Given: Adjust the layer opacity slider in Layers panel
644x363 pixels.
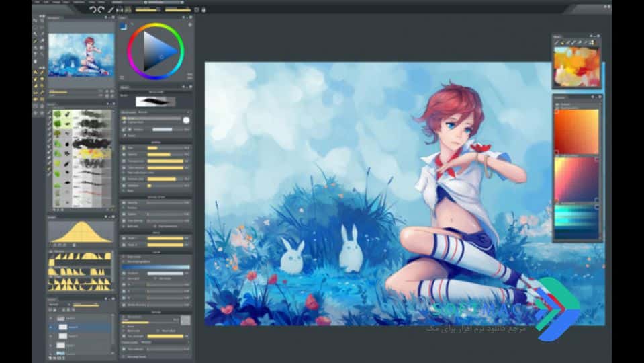Looking at the screenshot, I should 86,305.
